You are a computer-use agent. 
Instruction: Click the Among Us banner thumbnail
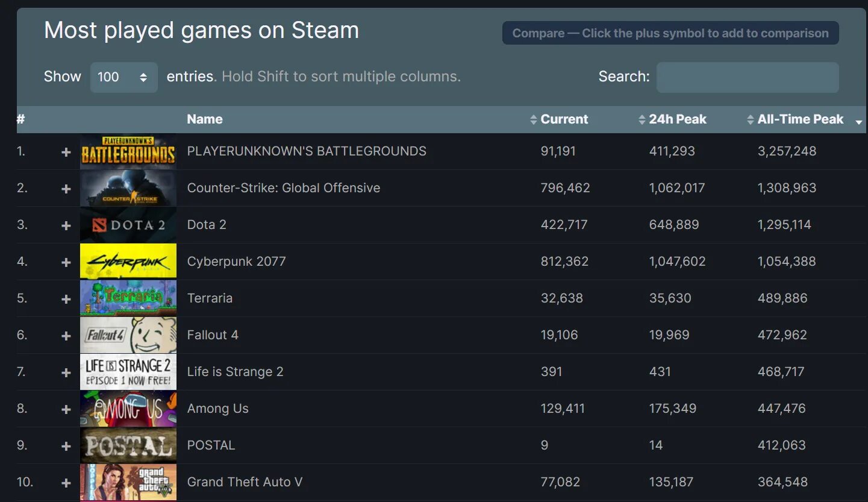[x=128, y=409]
